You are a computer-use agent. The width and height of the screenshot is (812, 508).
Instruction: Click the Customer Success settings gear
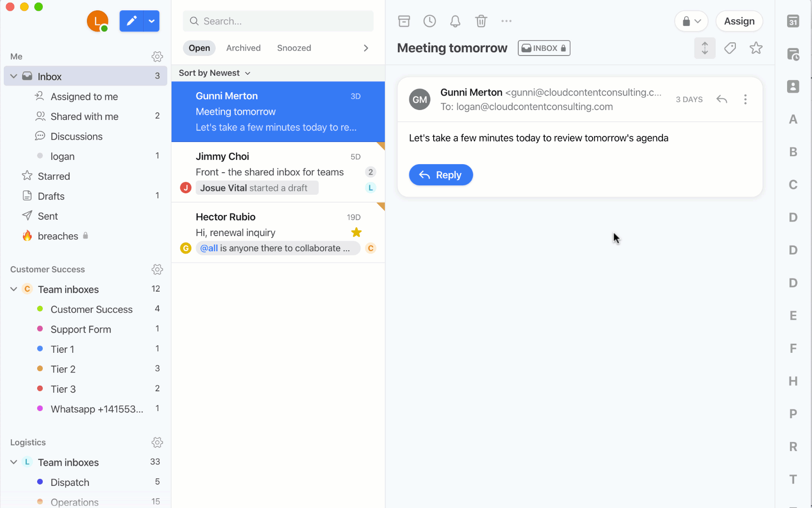pos(157,270)
